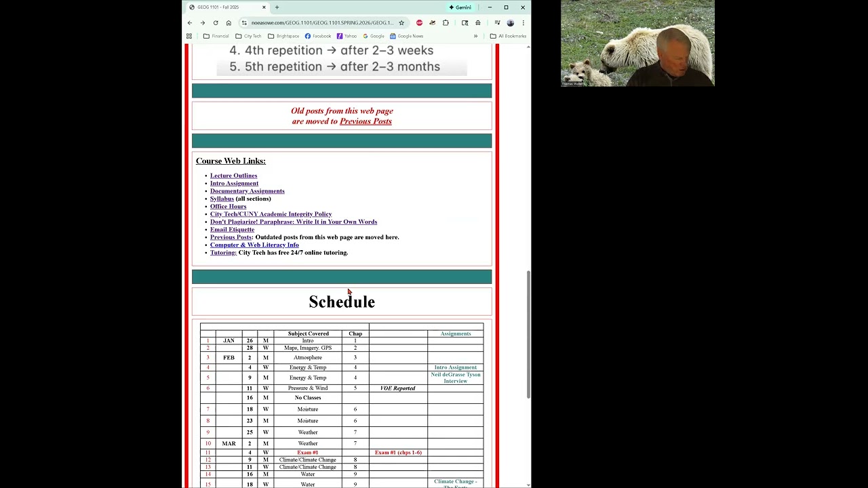This screenshot has height=488, width=868.
Task: Open a new tab with the plus icon
Action: pos(277,7)
